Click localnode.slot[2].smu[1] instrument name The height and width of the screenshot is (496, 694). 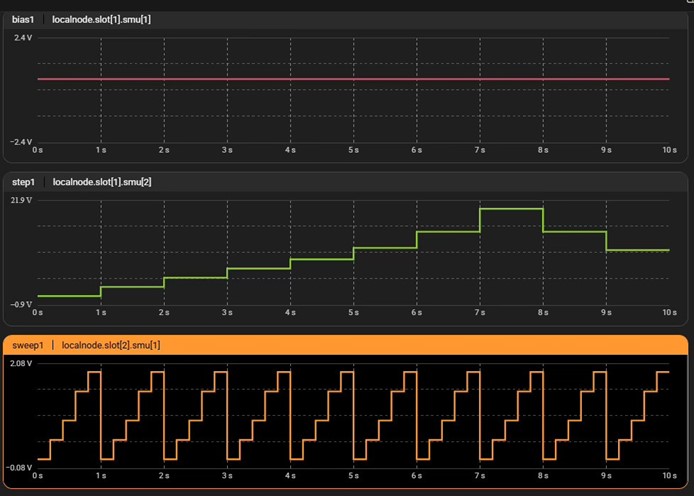tap(111, 345)
